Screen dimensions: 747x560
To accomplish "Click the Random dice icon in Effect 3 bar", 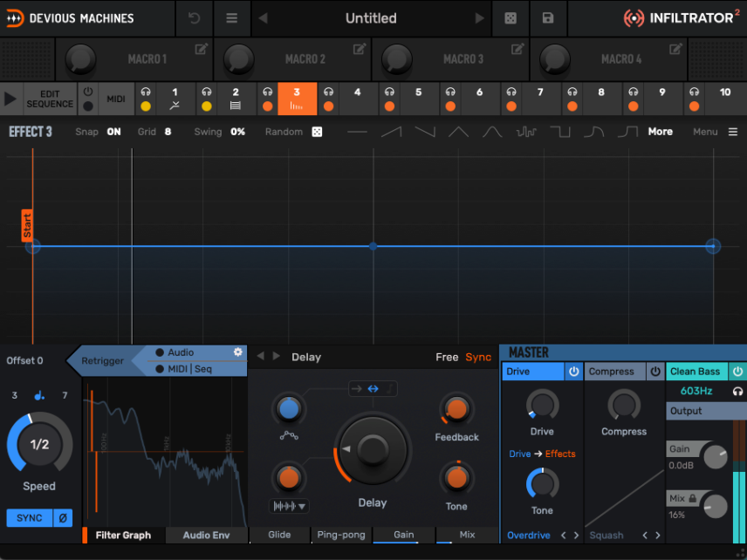I will click(317, 132).
